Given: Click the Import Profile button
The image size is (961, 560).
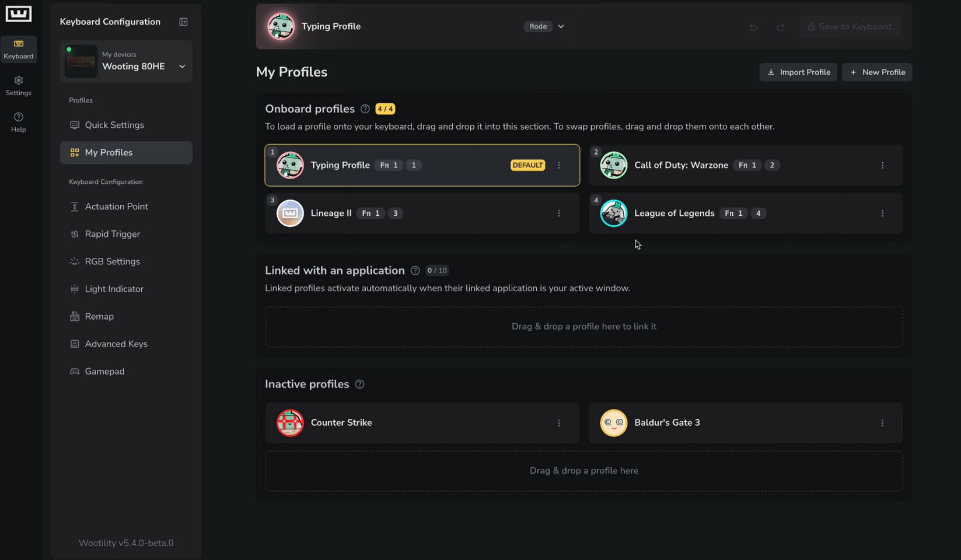Looking at the screenshot, I should point(798,72).
